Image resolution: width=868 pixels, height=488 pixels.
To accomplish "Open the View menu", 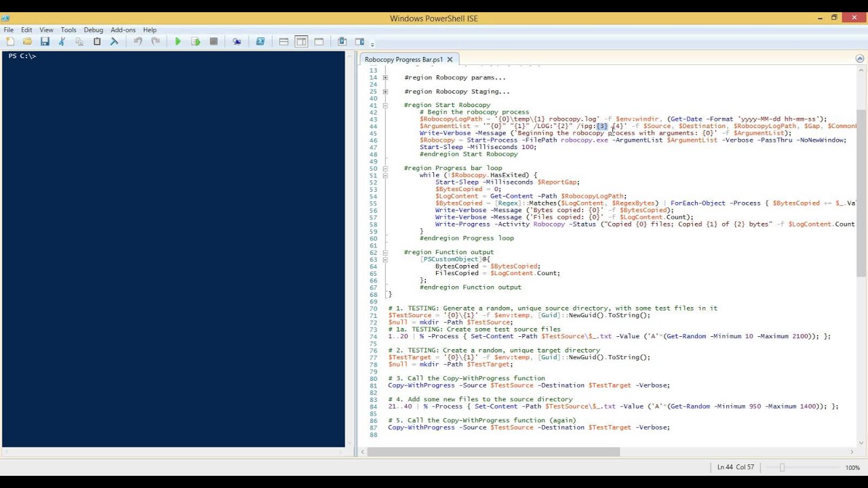I will pyautogui.click(x=46, y=30).
